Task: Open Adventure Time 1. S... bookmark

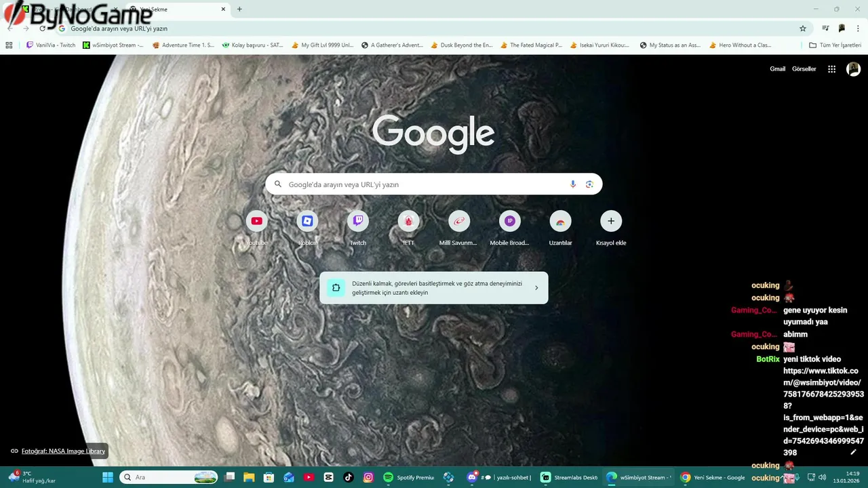Action: pos(183,45)
